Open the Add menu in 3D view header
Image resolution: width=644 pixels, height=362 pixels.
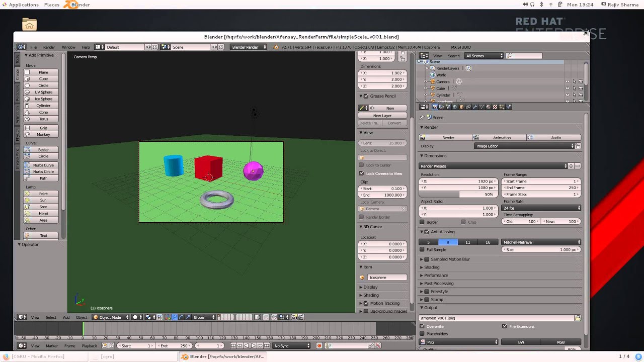pyautogui.click(x=66, y=317)
